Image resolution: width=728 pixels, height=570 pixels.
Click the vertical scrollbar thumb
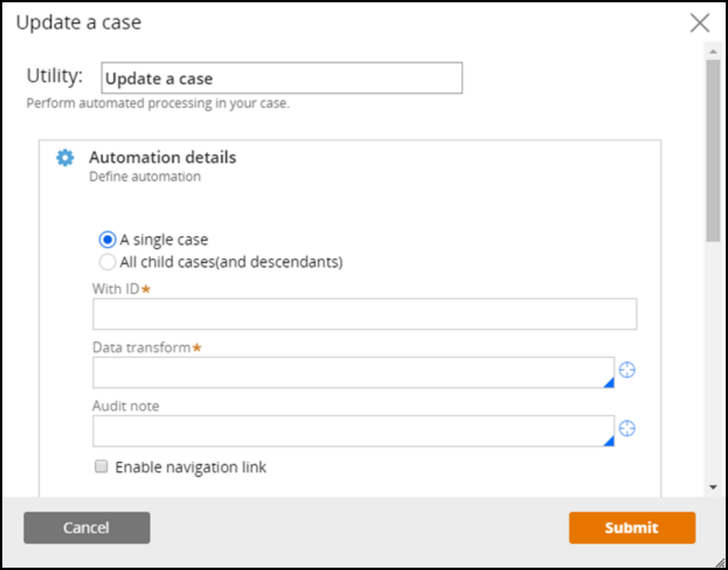point(712,152)
